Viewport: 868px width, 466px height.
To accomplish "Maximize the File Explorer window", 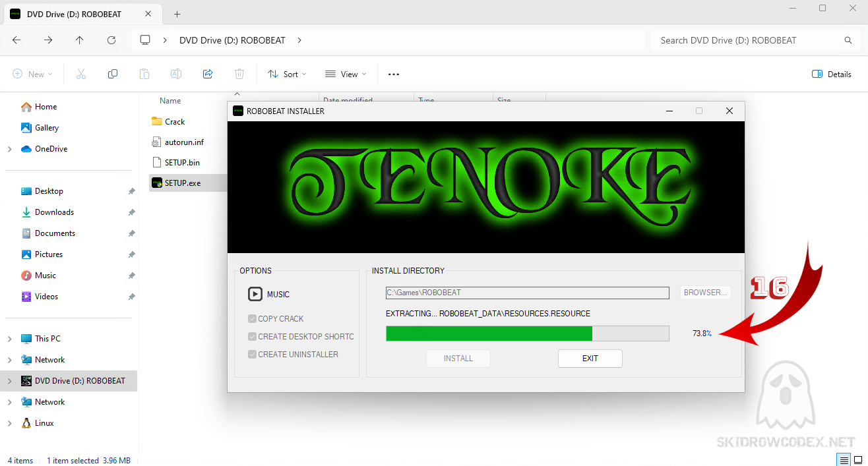I will click(x=822, y=9).
